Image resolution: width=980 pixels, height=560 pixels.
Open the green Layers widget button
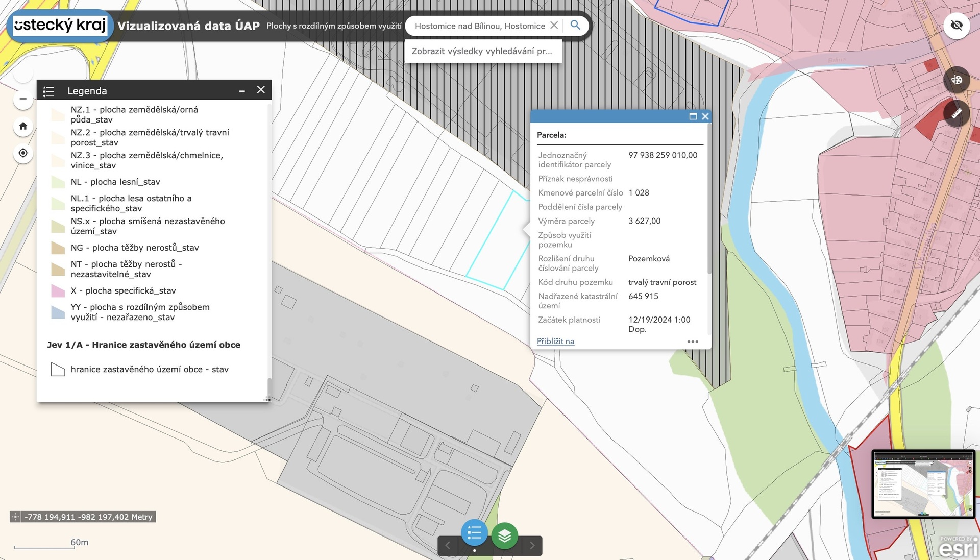(505, 535)
